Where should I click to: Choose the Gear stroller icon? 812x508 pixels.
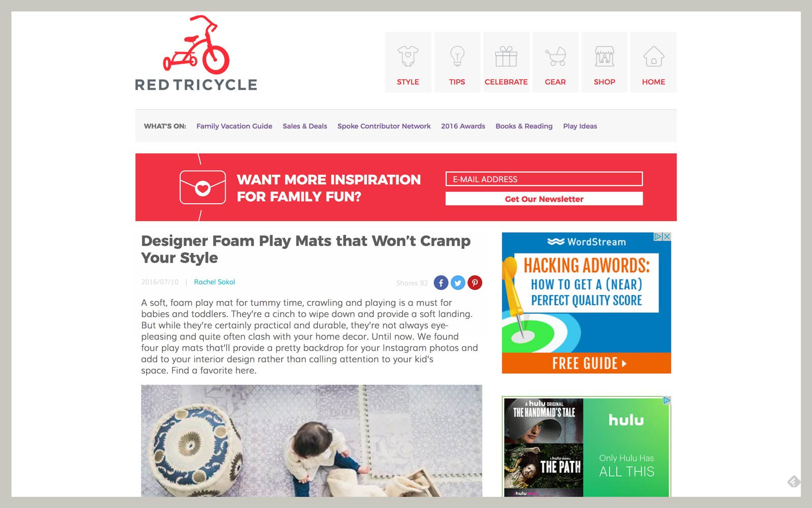[555, 56]
